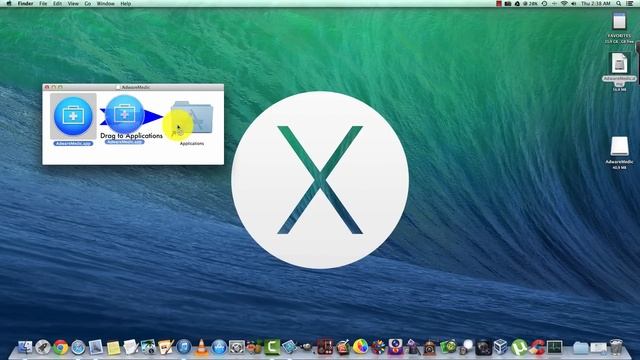Open the App Store from dock
This screenshot has height=360, width=640.
tap(219, 348)
